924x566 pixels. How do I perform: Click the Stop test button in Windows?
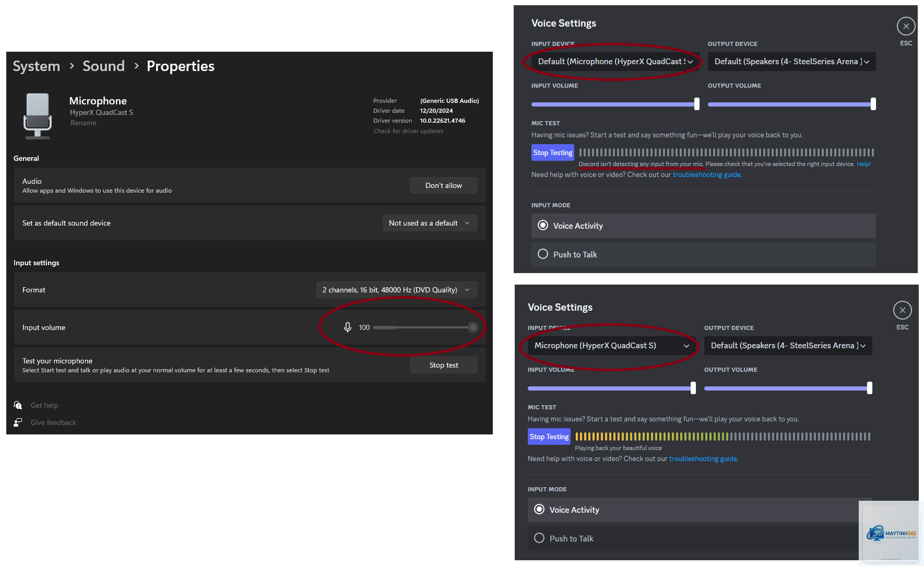tap(444, 365)
